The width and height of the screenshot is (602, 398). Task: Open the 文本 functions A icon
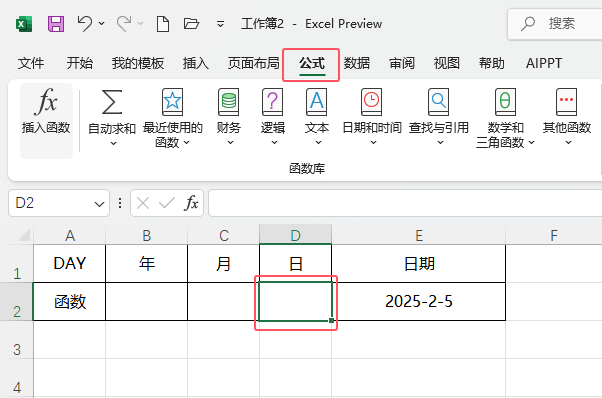point(316,102)
